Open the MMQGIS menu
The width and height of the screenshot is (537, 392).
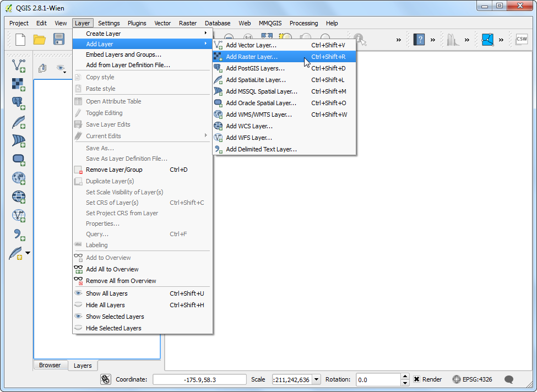[270, 23]
